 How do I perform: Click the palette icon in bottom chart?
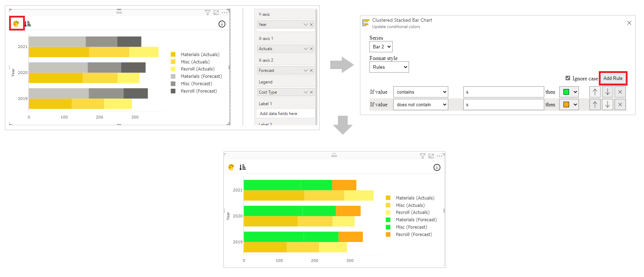click(x=231, y=167)
